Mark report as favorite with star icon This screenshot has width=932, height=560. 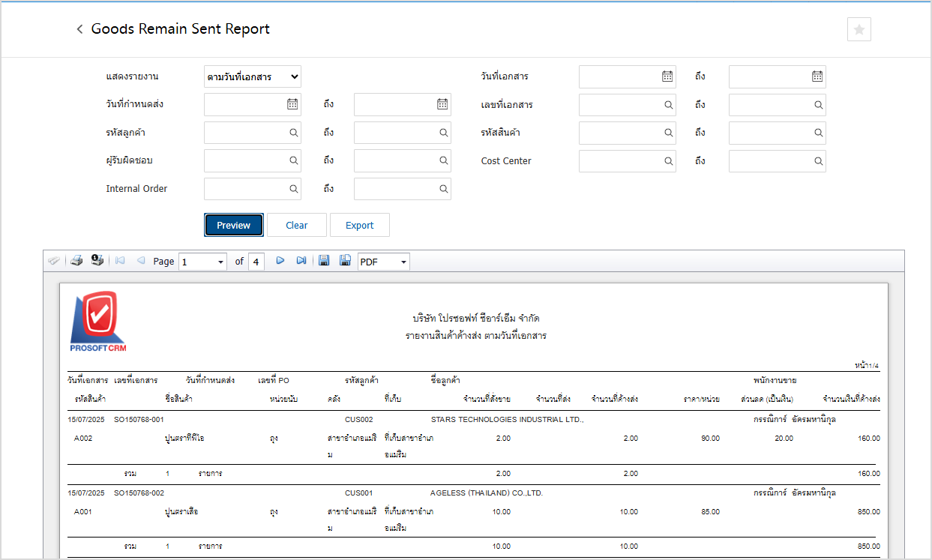859,29
